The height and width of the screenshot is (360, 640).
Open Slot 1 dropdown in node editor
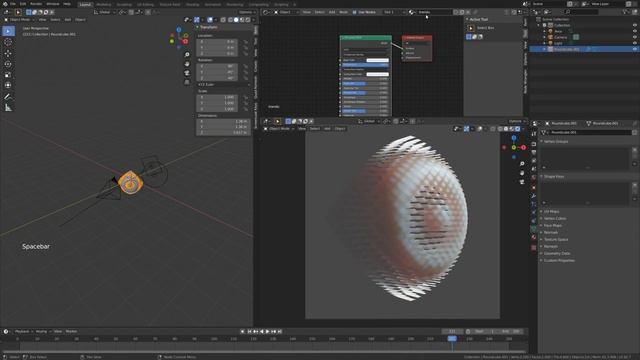coord(394,12)
